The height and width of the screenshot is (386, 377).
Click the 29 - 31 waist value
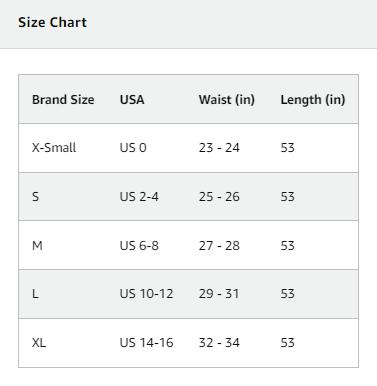coord(219,294)
